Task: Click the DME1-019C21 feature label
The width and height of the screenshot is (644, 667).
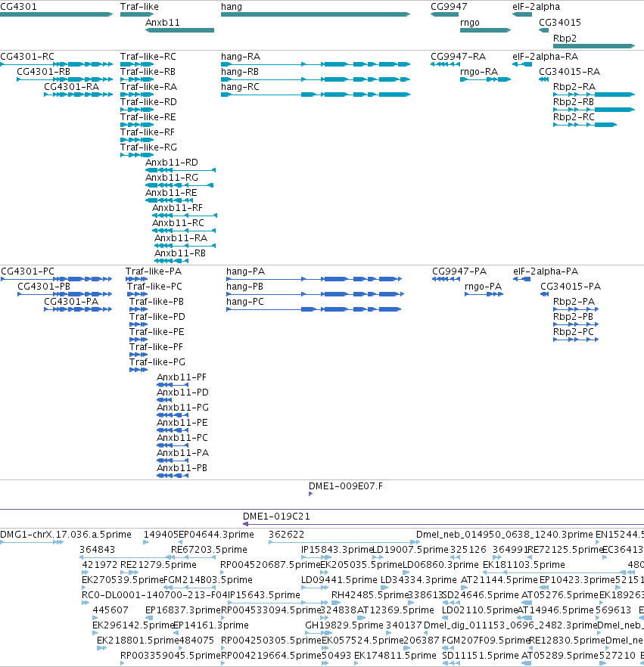Action: (x=276, y=517)
